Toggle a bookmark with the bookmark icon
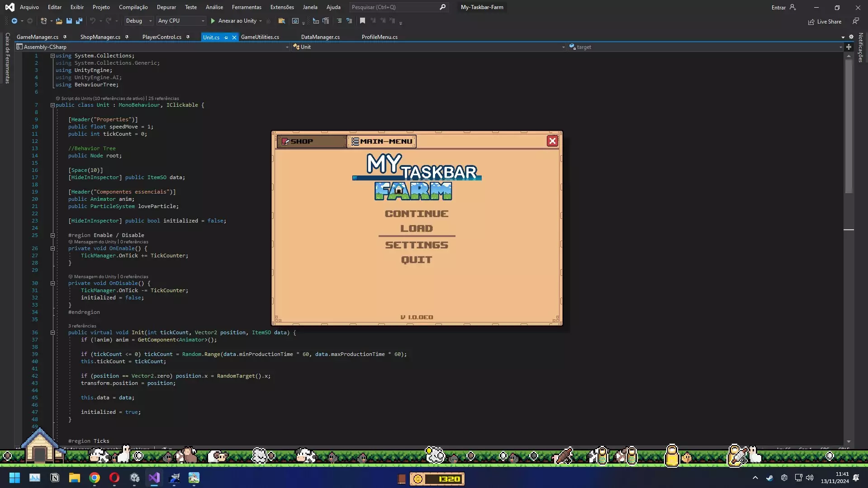Image resolution: width=868 pixels, height=488 pixels. (x=362, y=21)
